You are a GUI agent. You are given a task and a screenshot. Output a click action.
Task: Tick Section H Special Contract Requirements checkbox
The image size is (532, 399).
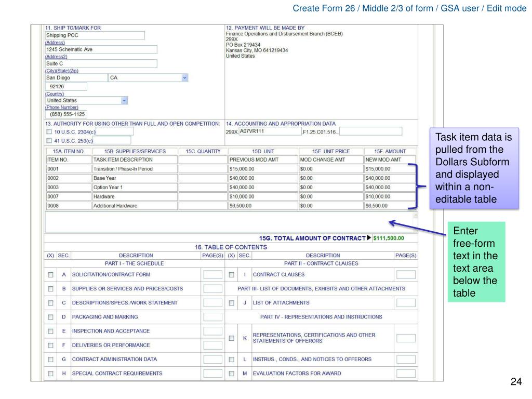click(50, 374)
